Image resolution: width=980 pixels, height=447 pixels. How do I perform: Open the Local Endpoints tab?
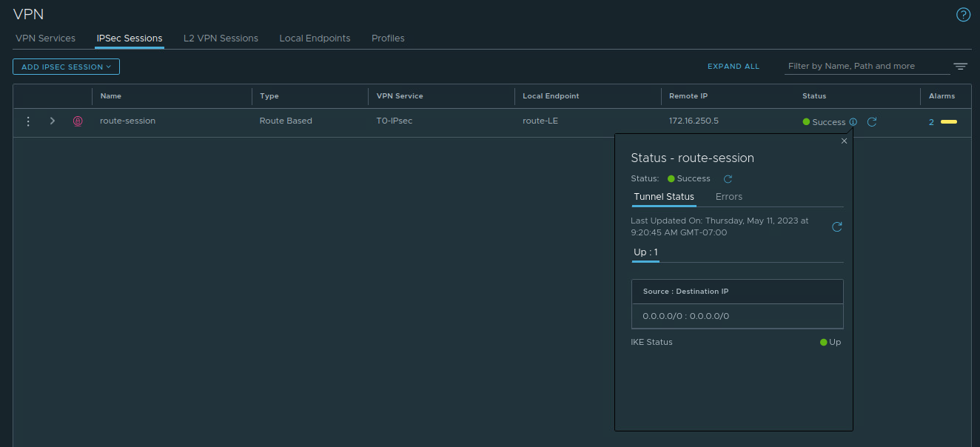tap(315, 38)
